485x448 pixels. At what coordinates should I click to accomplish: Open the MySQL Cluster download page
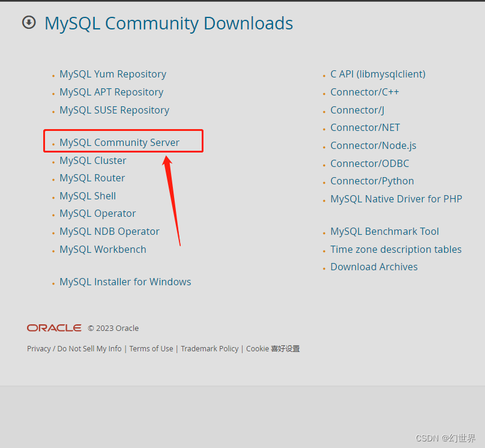92,160
